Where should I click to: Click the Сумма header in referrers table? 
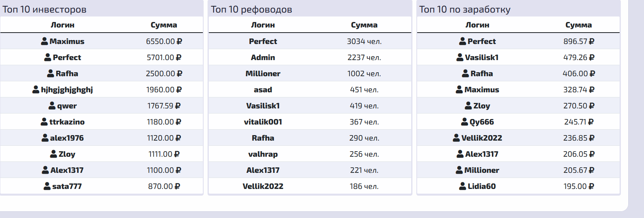click(x=364, y=25)
